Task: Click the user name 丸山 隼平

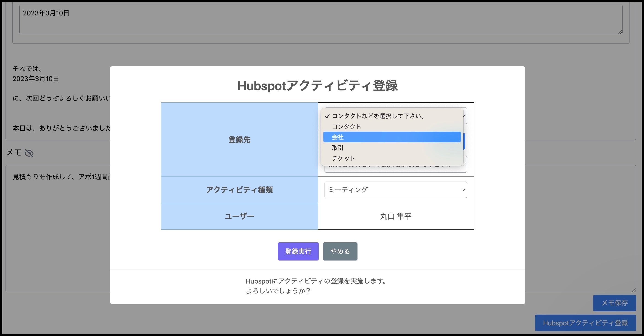Action: (396, 216)
